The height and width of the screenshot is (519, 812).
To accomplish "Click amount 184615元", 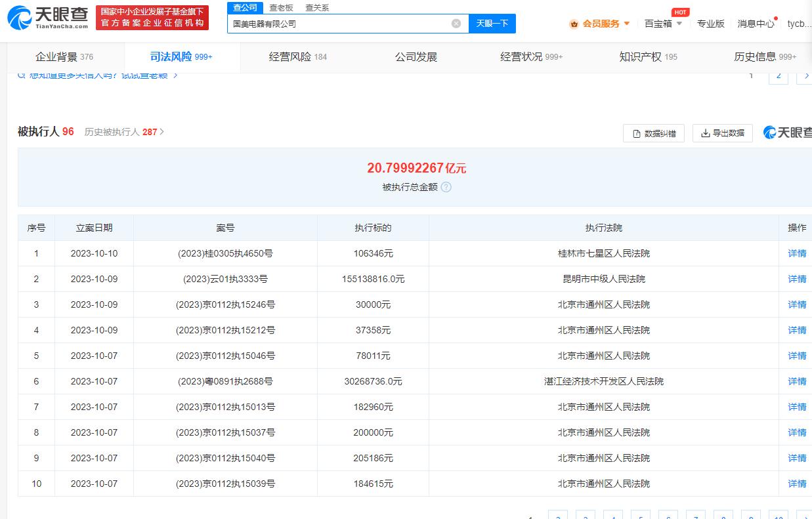I will (373, 484).
